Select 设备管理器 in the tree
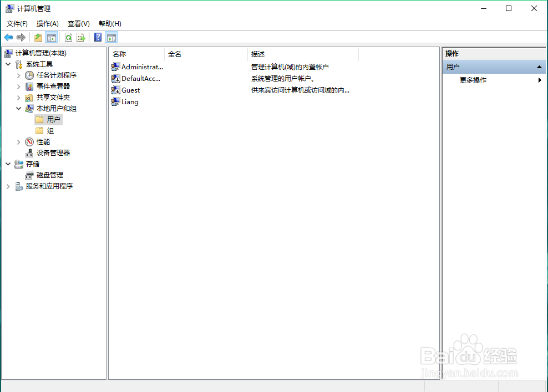This screenshot has height=392, width=548. point(53,152)
